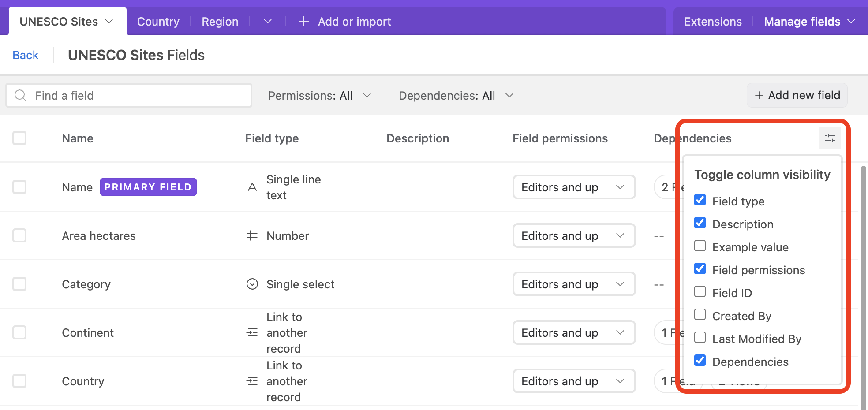Select the Continent row checkbox
The image size is (868, 410).
(19, 332)
